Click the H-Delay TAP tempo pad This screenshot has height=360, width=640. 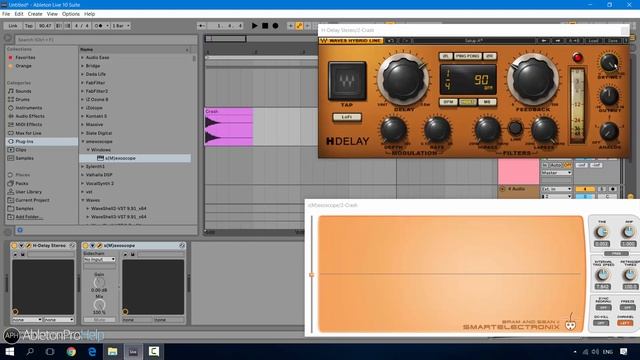[347, 81]
